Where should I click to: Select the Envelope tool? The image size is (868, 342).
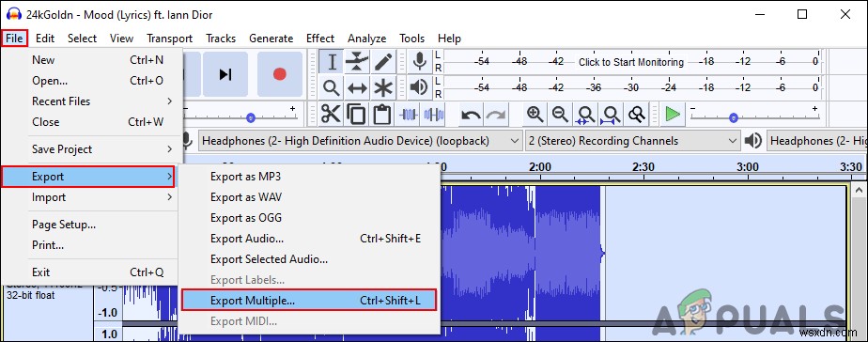[357, 62]
